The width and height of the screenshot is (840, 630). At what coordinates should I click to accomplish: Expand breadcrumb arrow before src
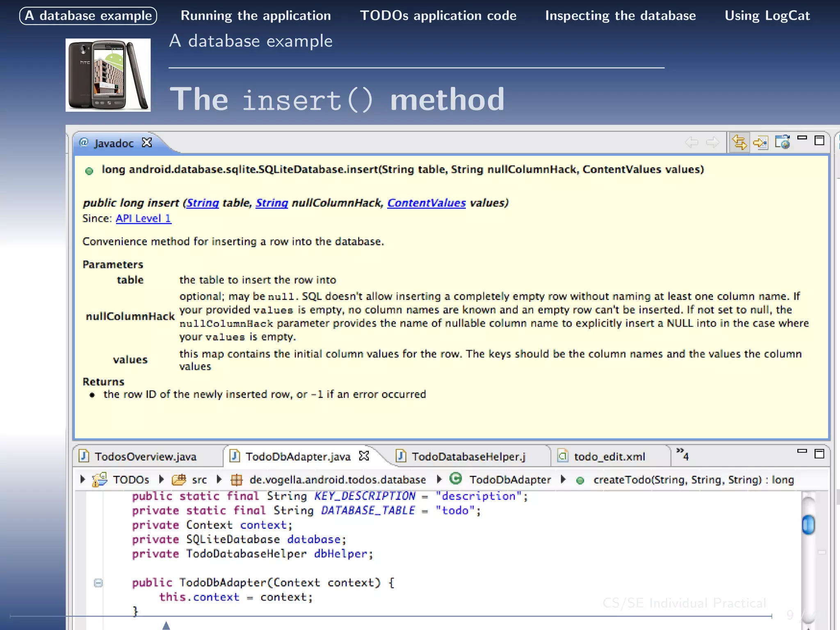(x=161, y=479)
